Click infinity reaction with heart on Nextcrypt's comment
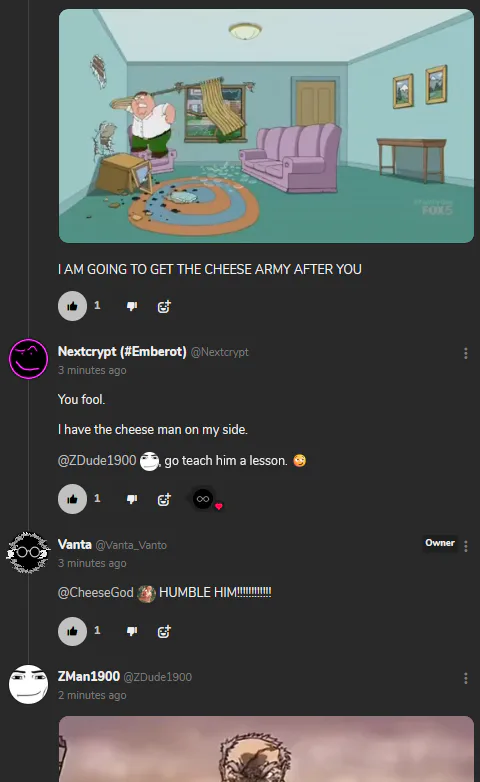The width and height of the screenshot is (480, 782). [204, 499]
